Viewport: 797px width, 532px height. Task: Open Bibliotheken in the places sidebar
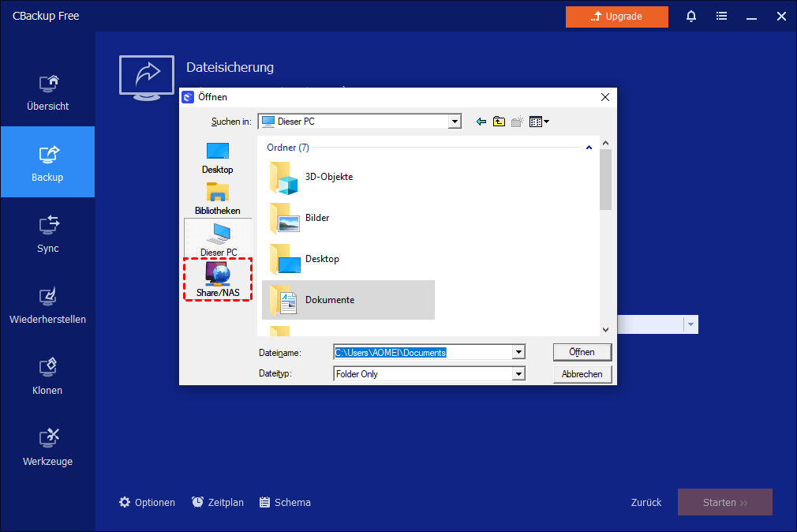pos(218,198)
